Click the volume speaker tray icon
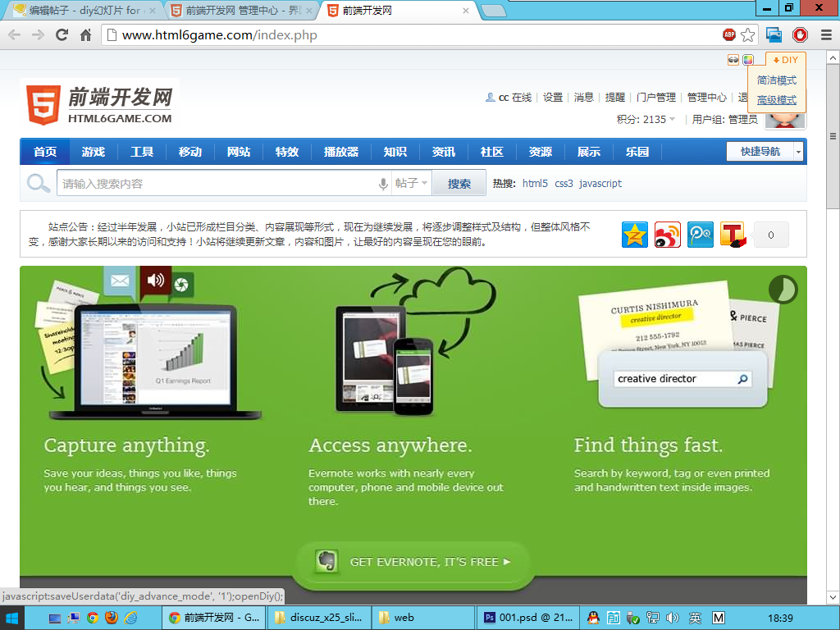Screen dimensions: 840x630 tap(673, 618)
